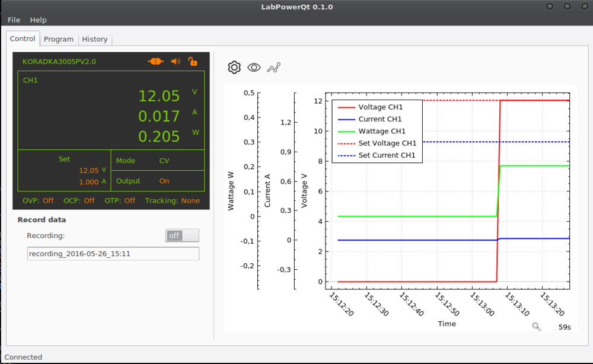The width and height of the screenshot is (593, 364).
Task: Switch to the Program tab
Action: pyautogui.click(x=59, y=39)
